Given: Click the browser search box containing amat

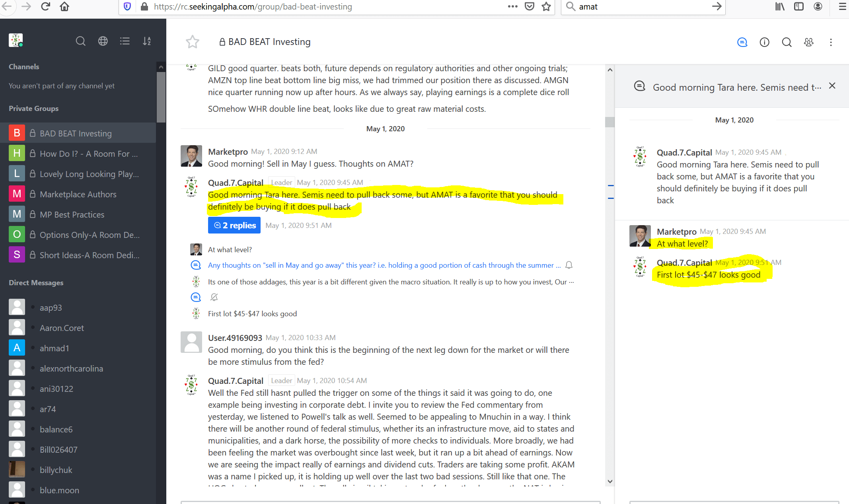Looking at the screenshot, I should tap(643, 6).
